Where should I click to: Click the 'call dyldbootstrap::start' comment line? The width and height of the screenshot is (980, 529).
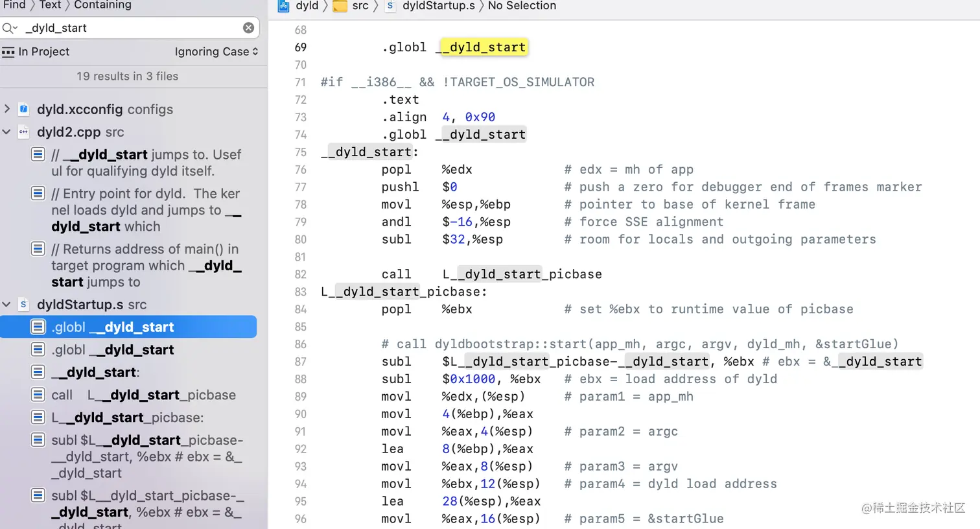640,344
